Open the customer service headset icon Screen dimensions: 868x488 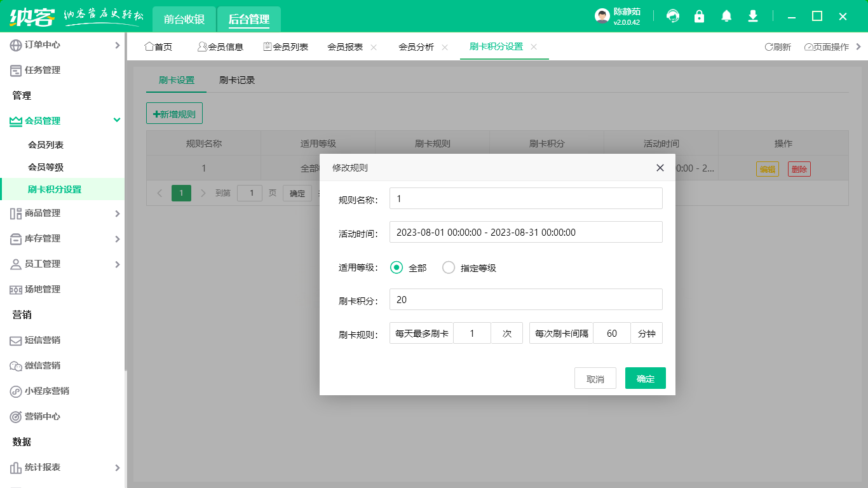(672, 16)
